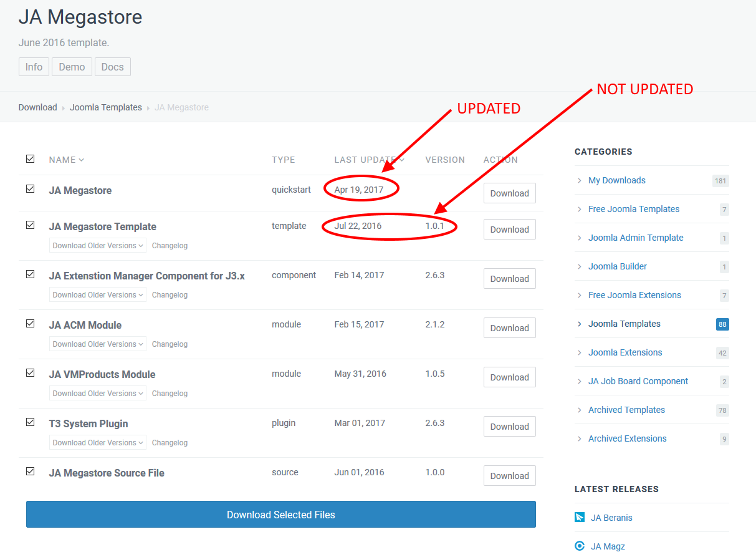Click the 181 count badge for My Downloads

(x=720, y=181)
